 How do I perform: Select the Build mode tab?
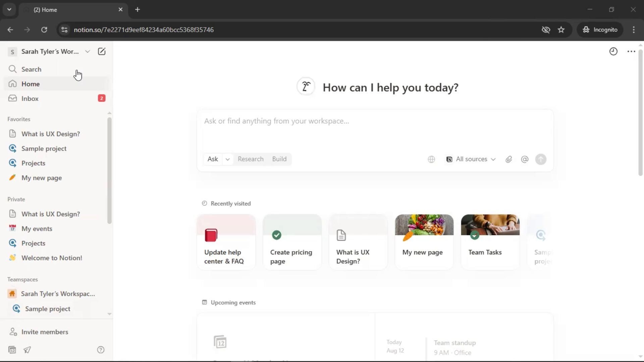click(279, 159)
